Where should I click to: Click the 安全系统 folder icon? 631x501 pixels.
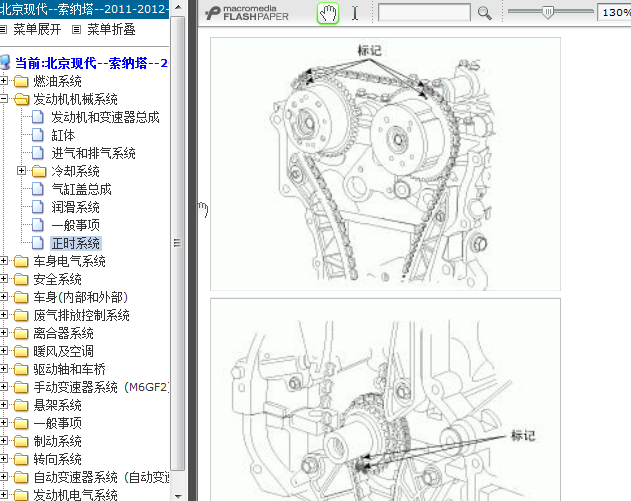pyautogui.click(x=21, y=279)
